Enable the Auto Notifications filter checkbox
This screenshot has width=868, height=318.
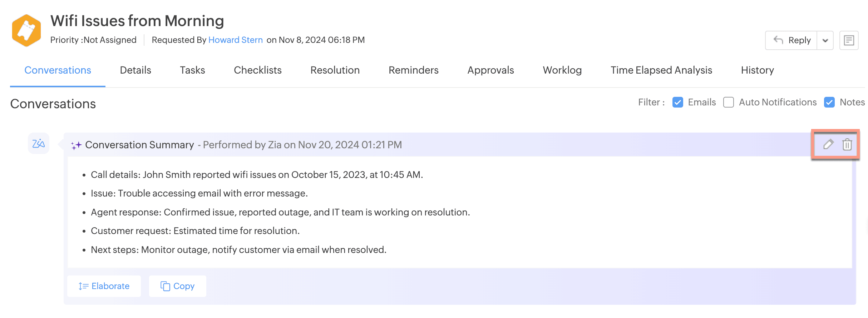tap(728, 103)
